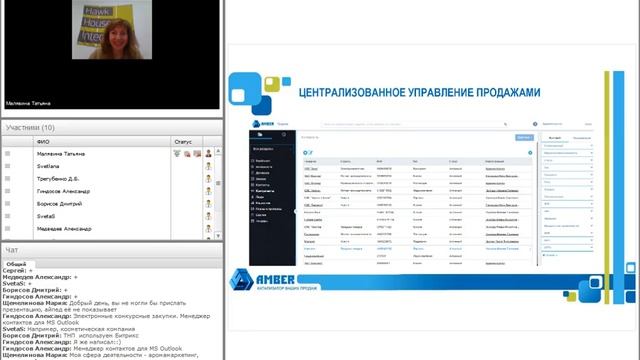Click the clock icon in the slide's dark sidebar
Viewport: 640px width, 360px height.
(x=284, y=134)
